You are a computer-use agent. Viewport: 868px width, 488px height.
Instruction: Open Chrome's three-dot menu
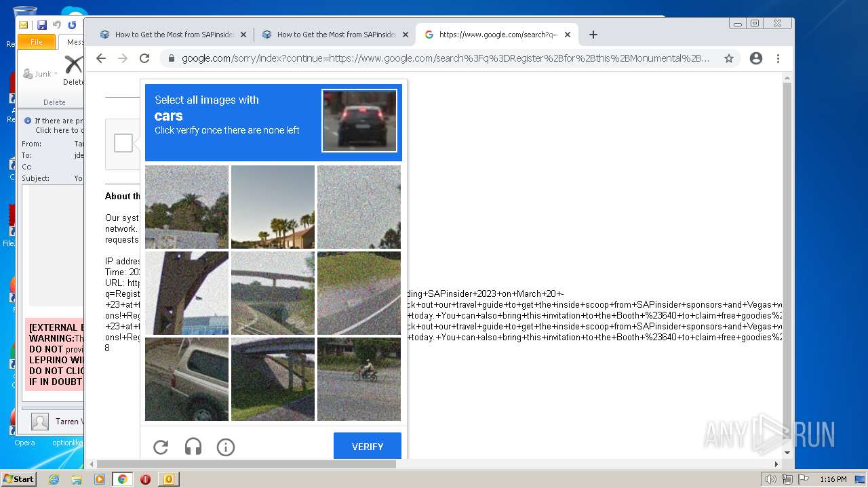point(778,58)
